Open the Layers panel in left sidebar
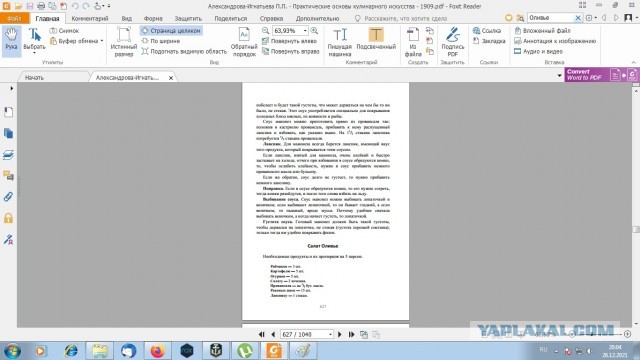This screenshot has height=360, width=640. coord(8,155)
